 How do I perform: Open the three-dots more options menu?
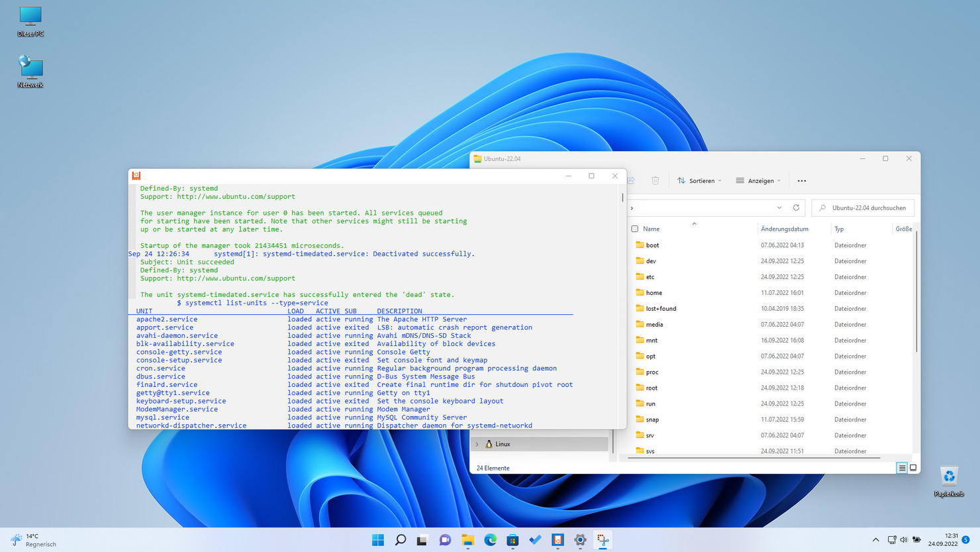tap(801, 180)
